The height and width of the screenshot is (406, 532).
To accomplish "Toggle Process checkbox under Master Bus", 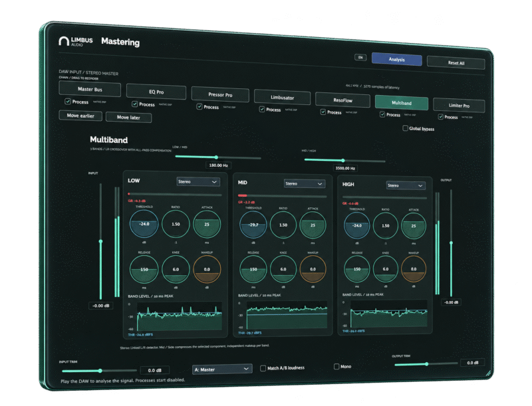I will (68, 101).
